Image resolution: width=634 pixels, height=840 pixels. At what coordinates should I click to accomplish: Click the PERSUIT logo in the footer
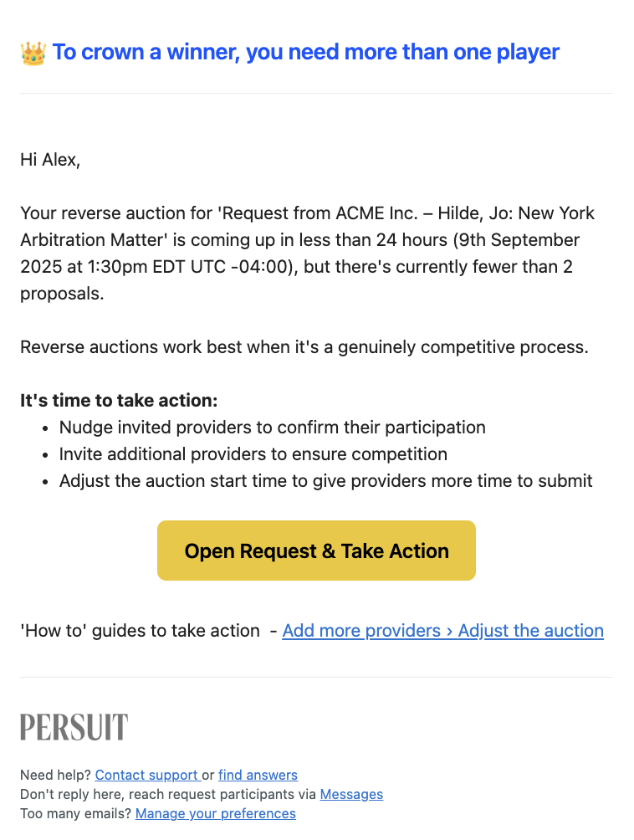tap(74, 728)
